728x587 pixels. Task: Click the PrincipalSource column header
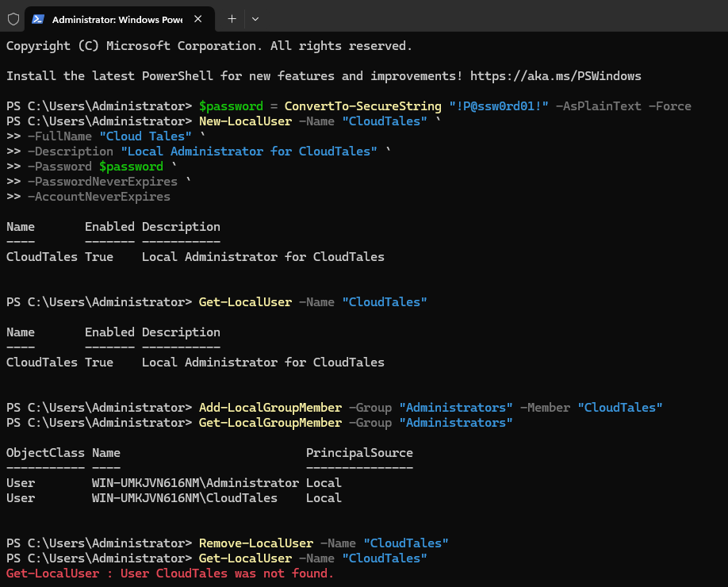[359, 453]
